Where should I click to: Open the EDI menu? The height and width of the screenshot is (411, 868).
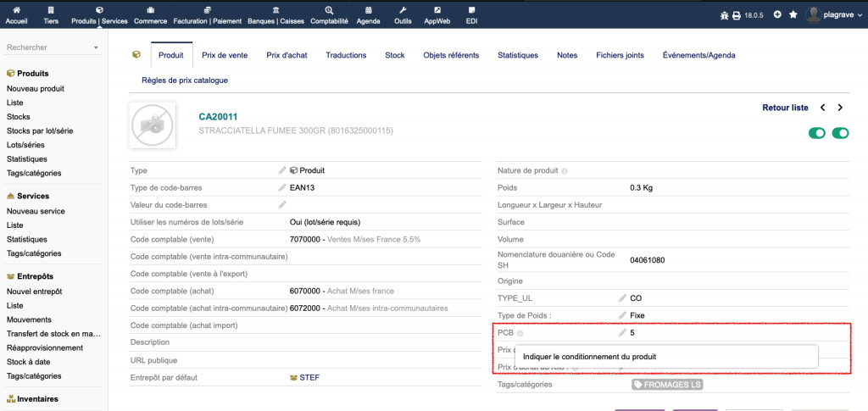pos(471,15)
